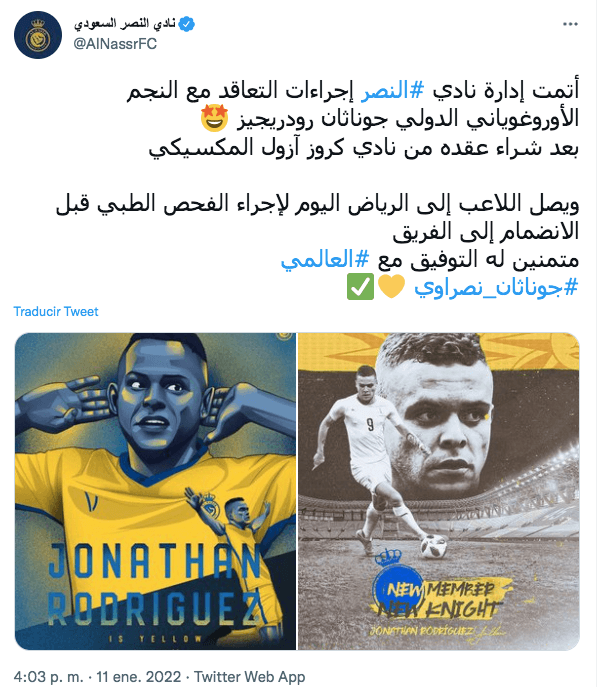Open the #العالمي hashtag link
This screenshot has height=687, width=597.
coord(325,260)
